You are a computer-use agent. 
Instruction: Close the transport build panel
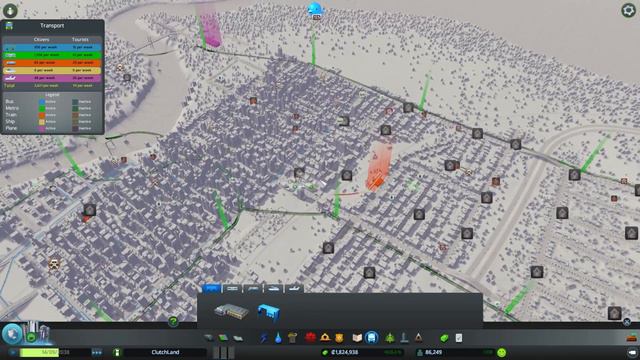[x=627, y=322]
